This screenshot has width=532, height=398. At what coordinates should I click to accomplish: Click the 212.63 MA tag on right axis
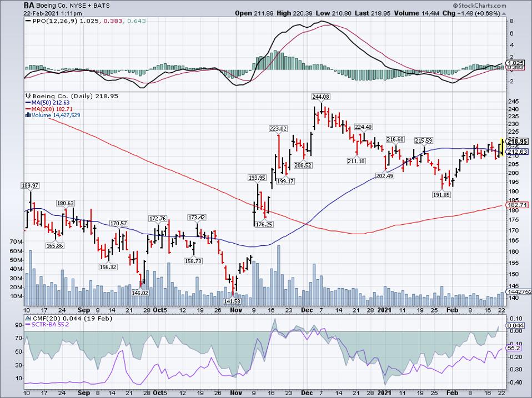pos(517,152)
